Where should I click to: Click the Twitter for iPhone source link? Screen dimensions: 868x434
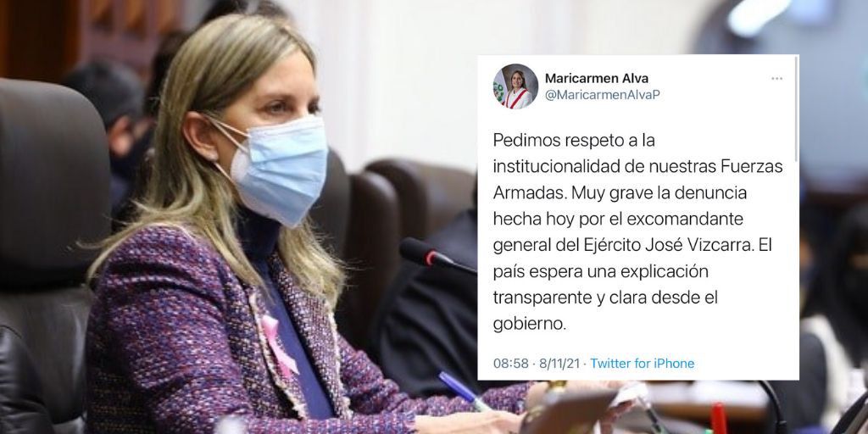tap(643, 364)
